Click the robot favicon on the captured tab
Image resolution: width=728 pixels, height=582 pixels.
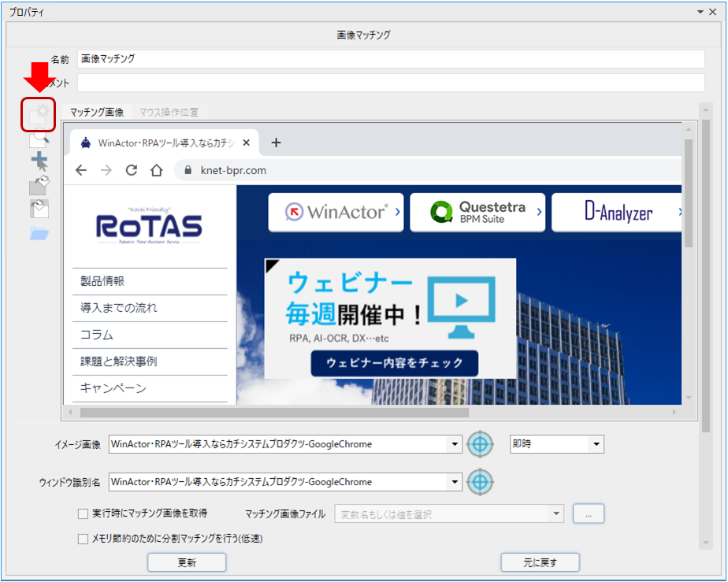click(x=86, y=143)
